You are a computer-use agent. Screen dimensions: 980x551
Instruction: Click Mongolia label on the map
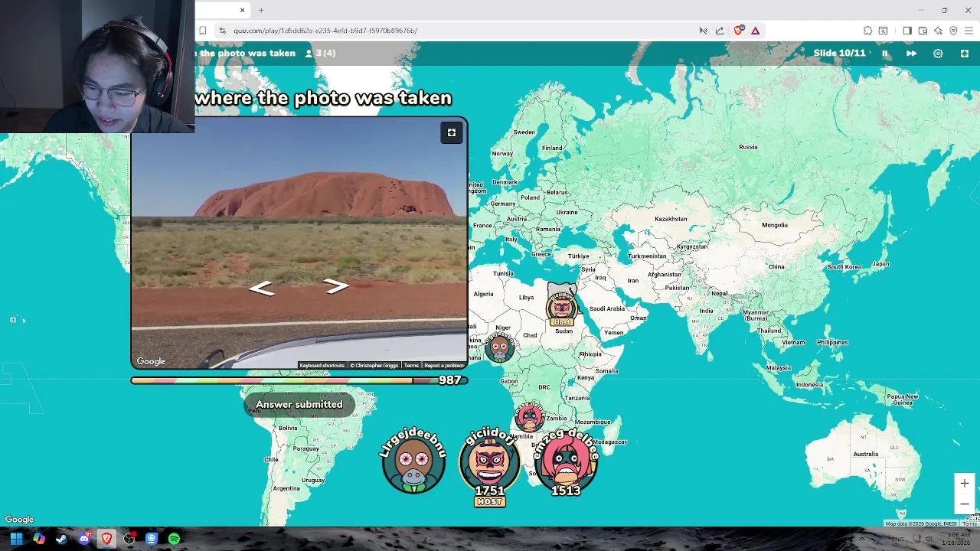[774, 225]
